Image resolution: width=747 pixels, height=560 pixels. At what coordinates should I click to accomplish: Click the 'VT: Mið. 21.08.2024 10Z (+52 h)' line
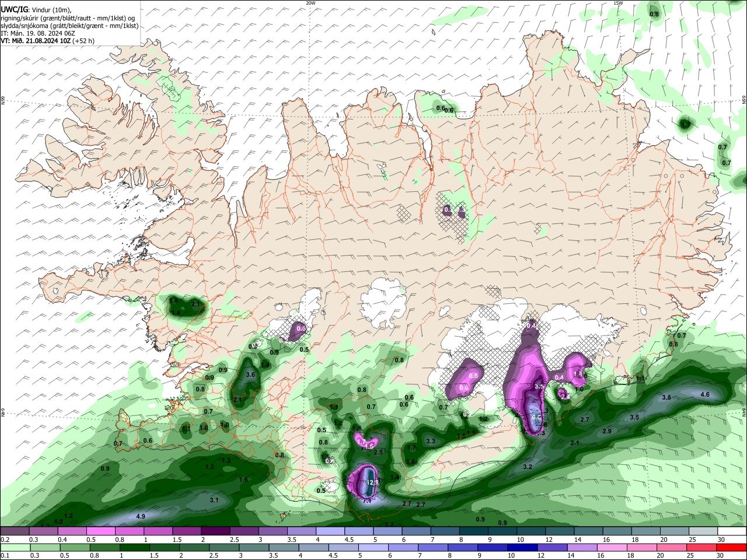click(47, 41)
